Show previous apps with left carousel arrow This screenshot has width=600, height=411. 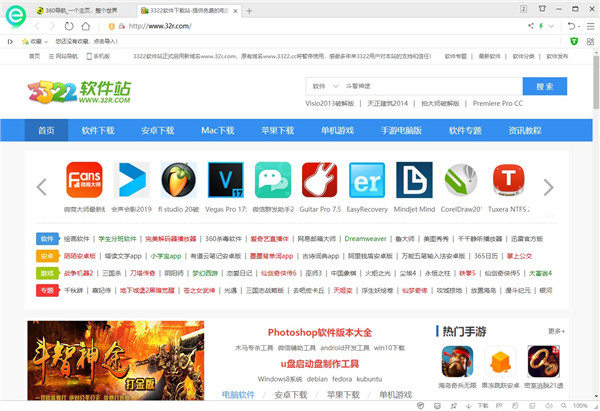point(42,187)
